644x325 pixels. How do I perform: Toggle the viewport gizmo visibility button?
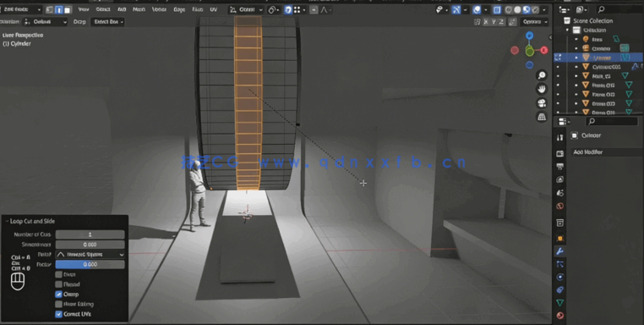point(456,9)
